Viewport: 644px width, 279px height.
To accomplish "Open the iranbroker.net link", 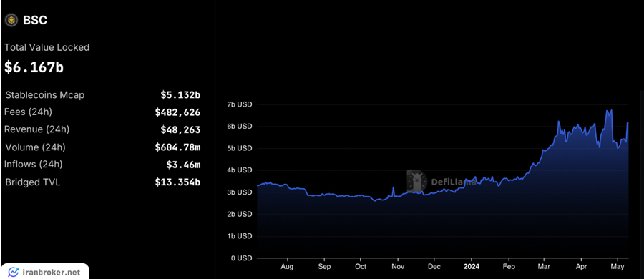I will coord(52,272).
